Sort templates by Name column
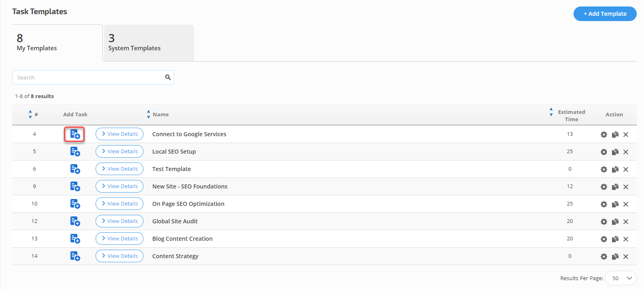Screen dimensions: 644x289 pyautogui.click(x=149, y=114)
